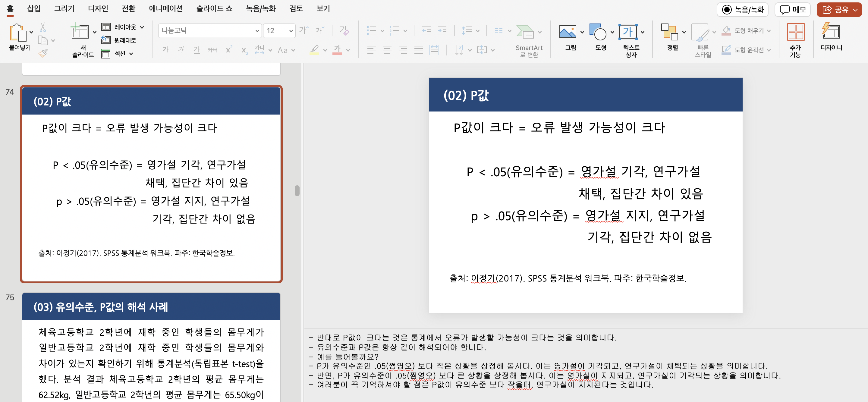Toggle underline text formatting
Viewport: 868px width, 402px height.
[x=197, y=50]
